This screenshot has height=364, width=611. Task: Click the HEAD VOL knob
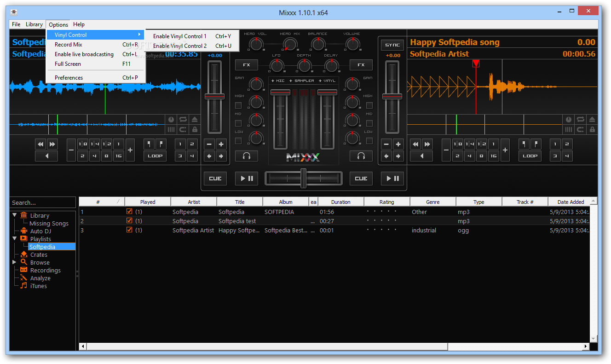click(x=255, y=44)
